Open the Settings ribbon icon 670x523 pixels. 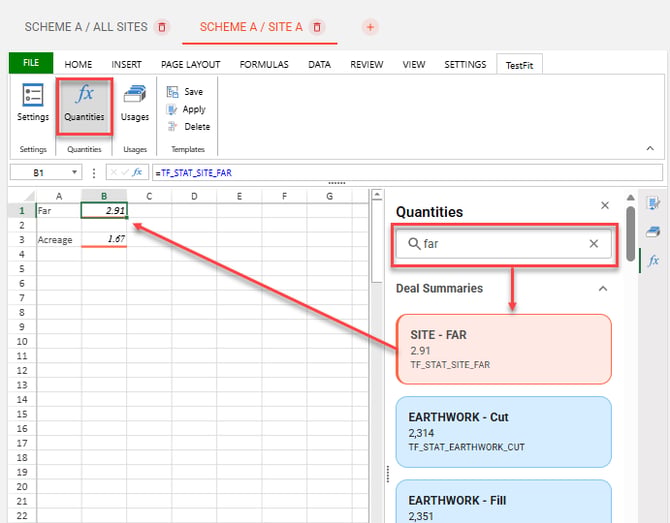tap(32, 103)
